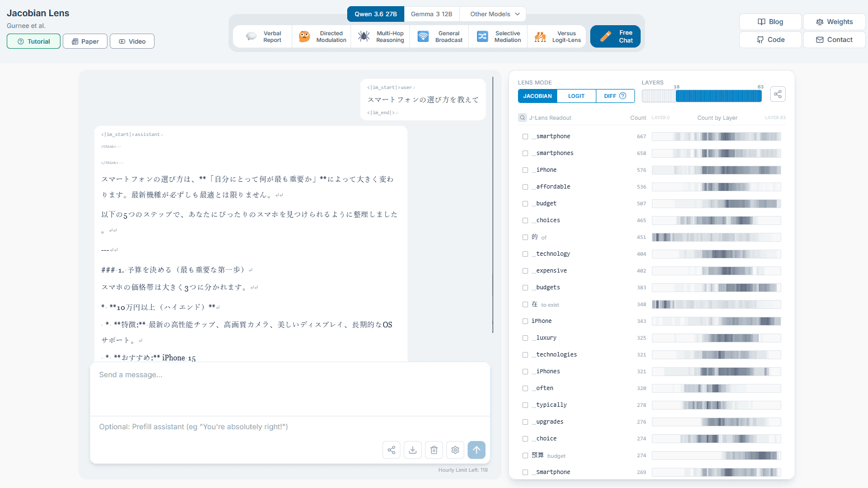Open the Contact button
The width and height of the screenshot is (868, 488).
pos(834,40)
